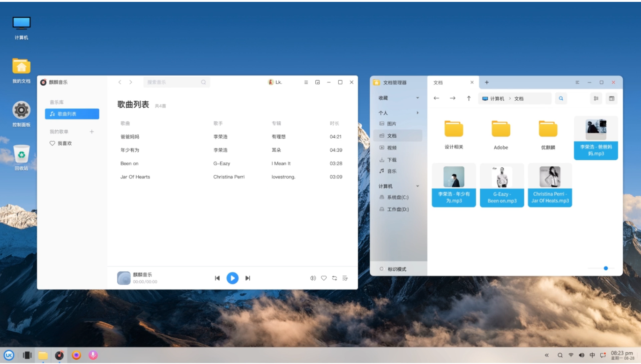Skip to the previous track
Viewport: 641px width, 364px height.
pyautogui.click(x=217, y=278)
